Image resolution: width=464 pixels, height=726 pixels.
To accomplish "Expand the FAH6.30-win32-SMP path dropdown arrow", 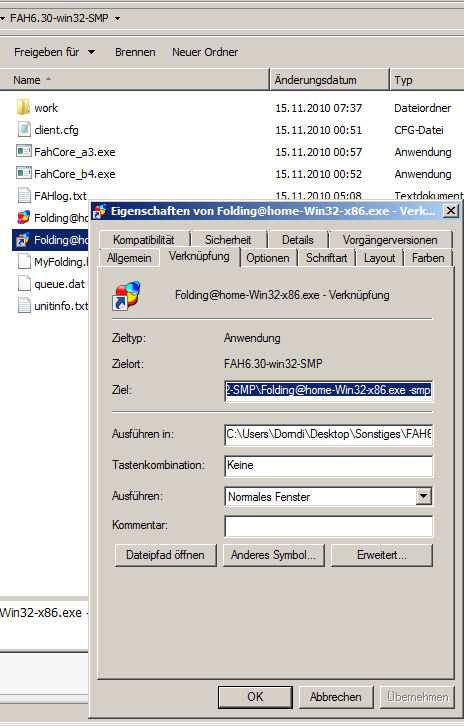I will click(117, 19).
